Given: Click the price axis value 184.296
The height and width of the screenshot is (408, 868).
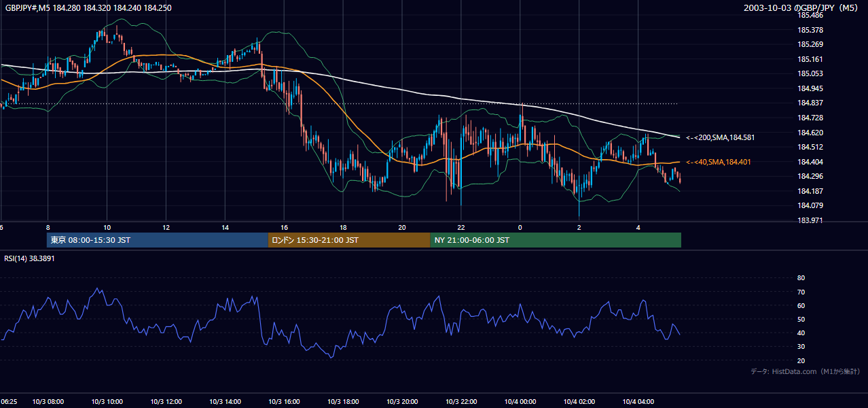Looking at the screenshot, I should pyautogui.click(x=810, y=177).
